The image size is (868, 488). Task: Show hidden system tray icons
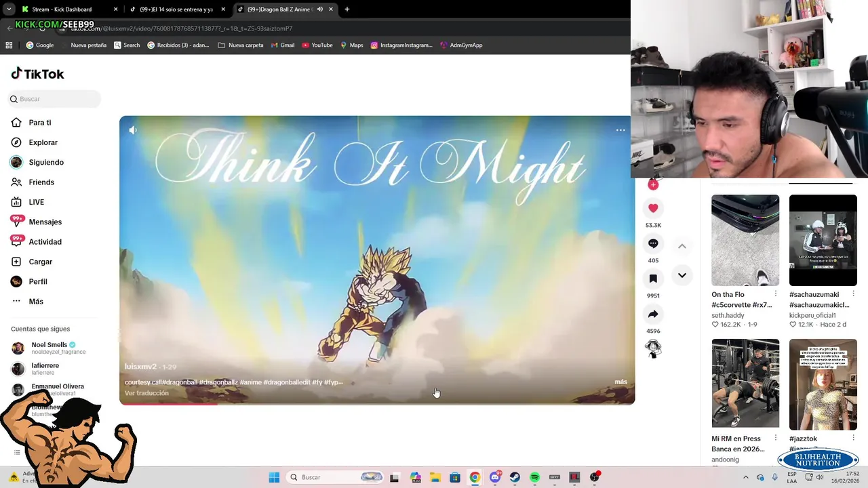point(746,477)
